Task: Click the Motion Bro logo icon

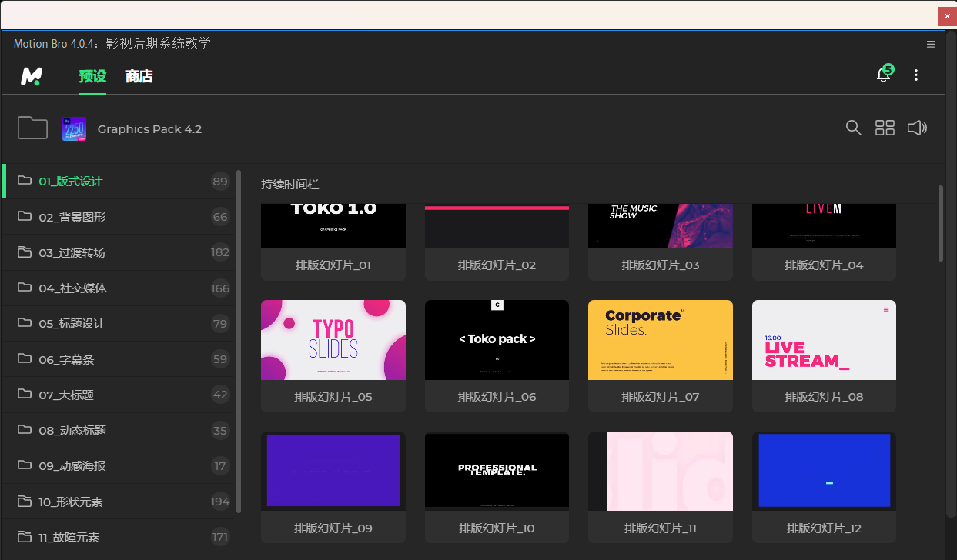Action: [x=32, y=76]
